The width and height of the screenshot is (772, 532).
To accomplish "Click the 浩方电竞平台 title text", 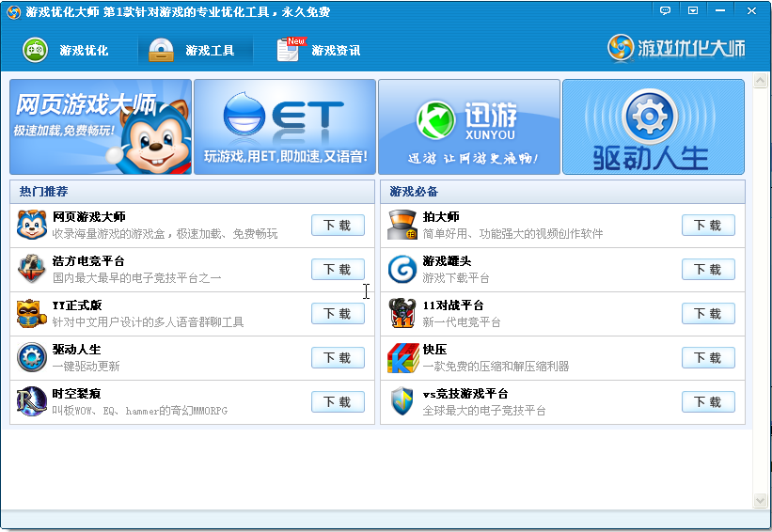I will [x=88, y=261].
